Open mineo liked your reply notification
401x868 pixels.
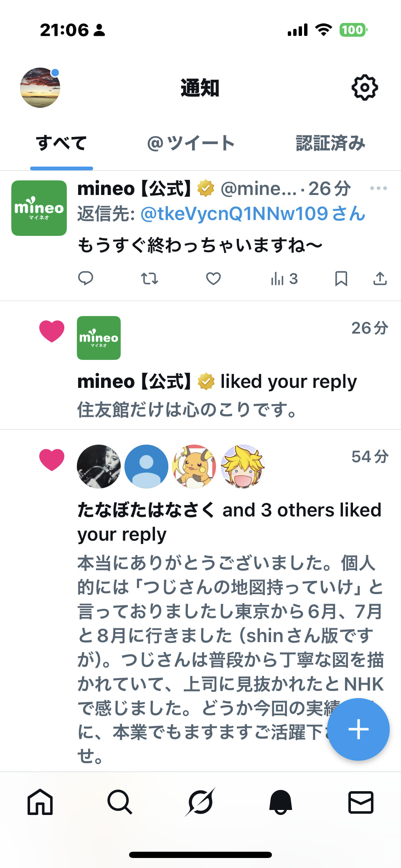pyautogui.click(x=217, y=382)
